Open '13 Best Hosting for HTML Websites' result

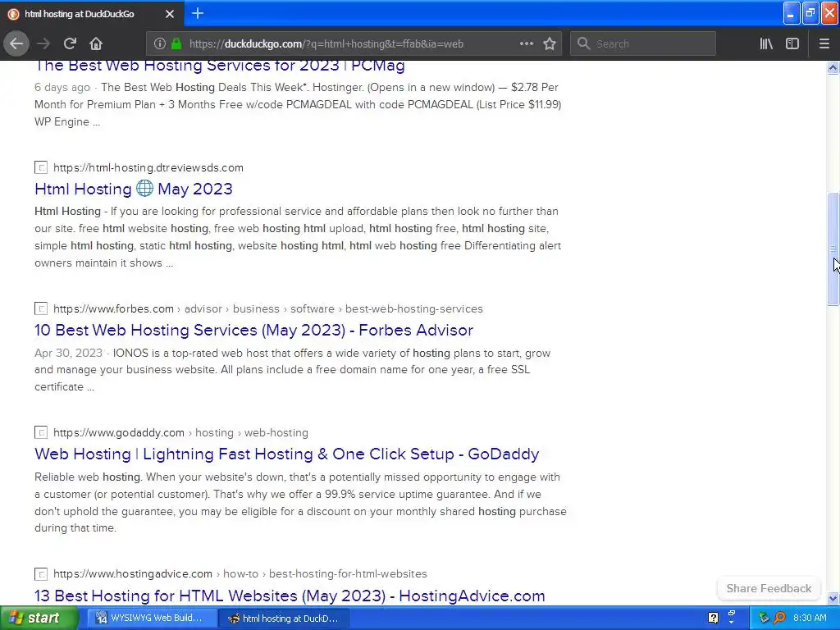(x=290, y=596)
